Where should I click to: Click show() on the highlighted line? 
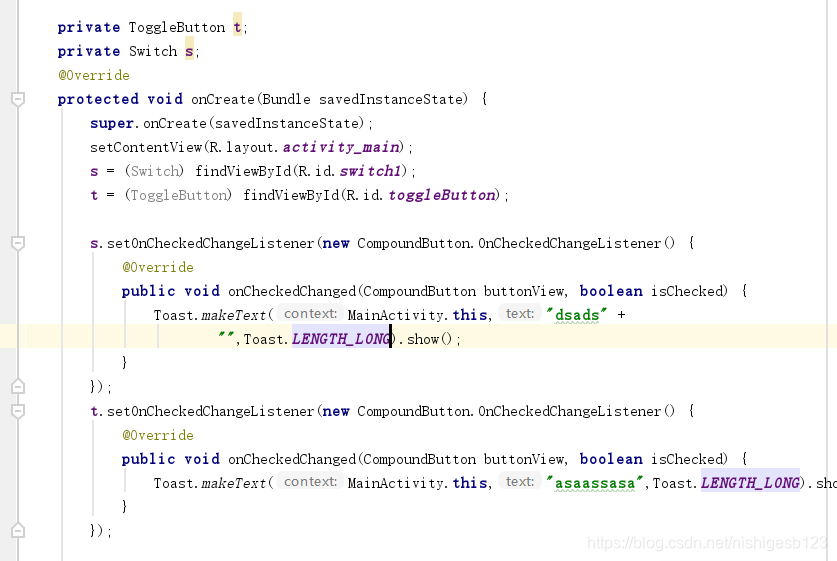coord(429,339)
